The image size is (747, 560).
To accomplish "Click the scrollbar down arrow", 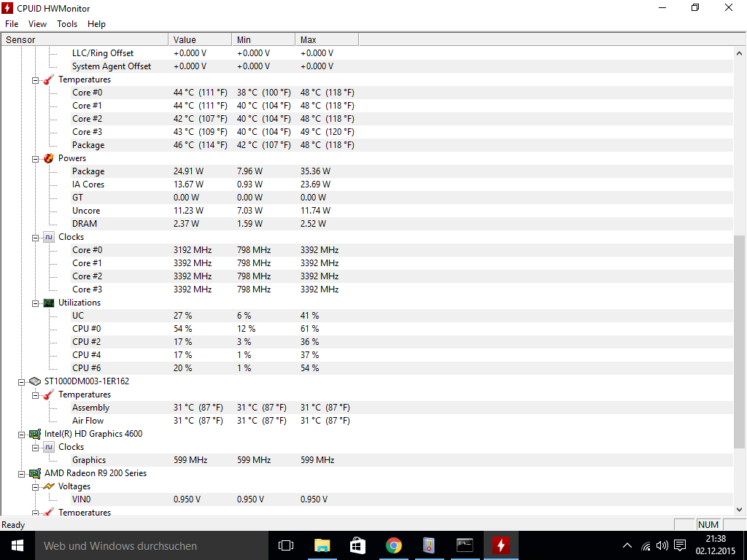I will pyautogui.click(x=739, y=509).
